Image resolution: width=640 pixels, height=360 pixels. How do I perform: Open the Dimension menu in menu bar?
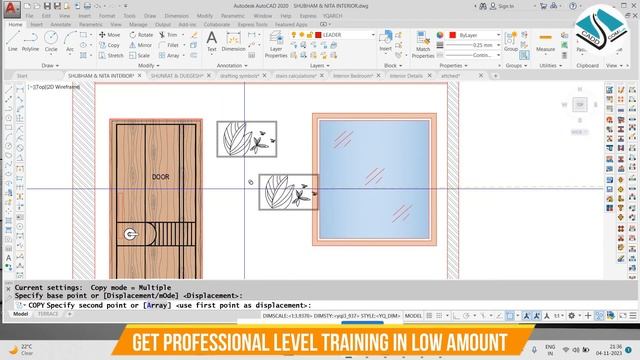tap(176, 16)
